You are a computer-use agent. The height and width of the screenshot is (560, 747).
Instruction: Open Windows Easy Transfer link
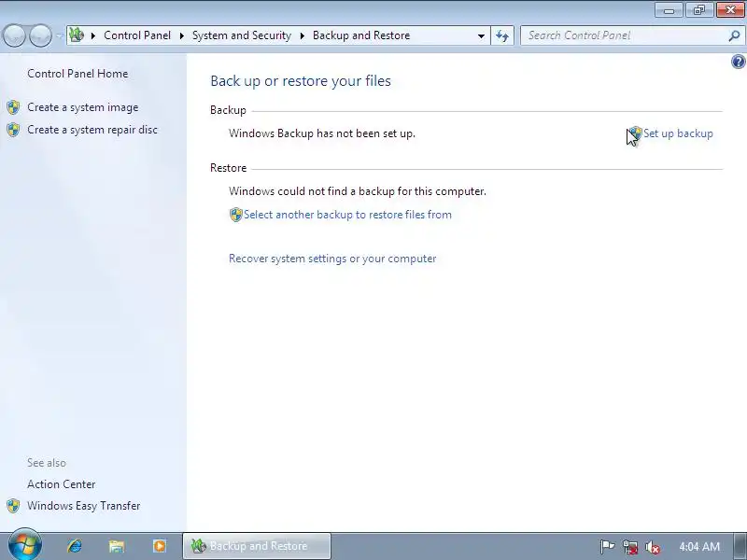coord(84,506)
